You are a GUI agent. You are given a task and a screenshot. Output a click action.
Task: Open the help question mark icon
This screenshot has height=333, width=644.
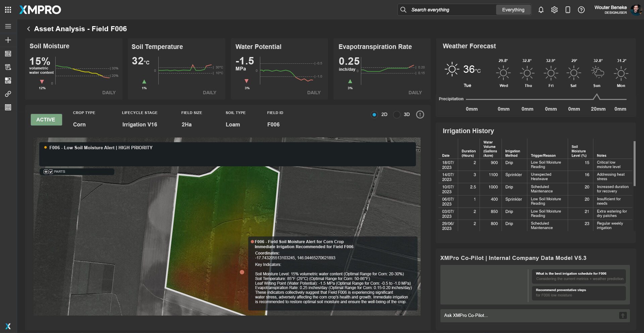581,10
